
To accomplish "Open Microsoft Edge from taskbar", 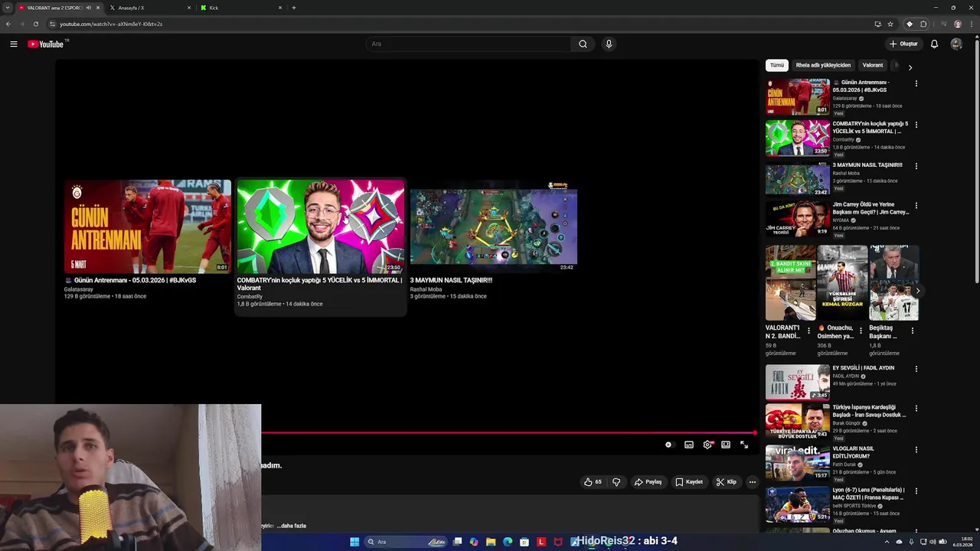I will (x=508, y=542).
